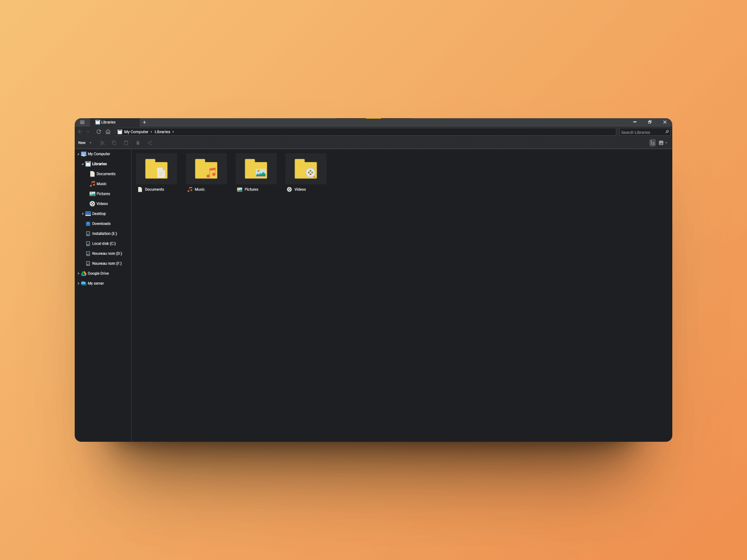747x560 pixels.
Task: Open the hamburger main menu
Action: (82, 122)
